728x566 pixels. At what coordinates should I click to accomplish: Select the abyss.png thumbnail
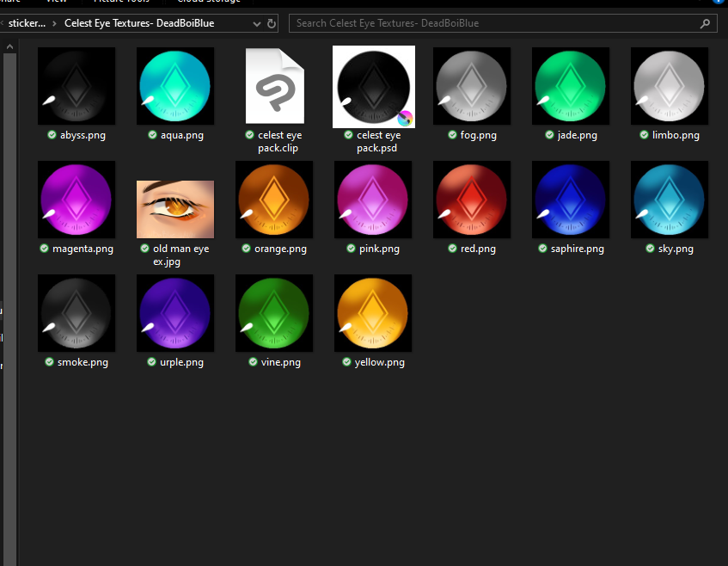click(76, 86)
